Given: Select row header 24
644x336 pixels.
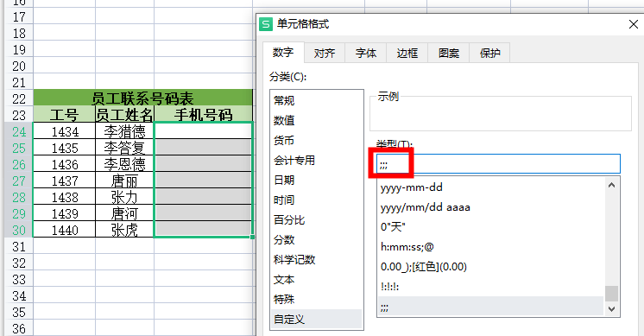Looking at the screenshot, I should coord(19,131).
